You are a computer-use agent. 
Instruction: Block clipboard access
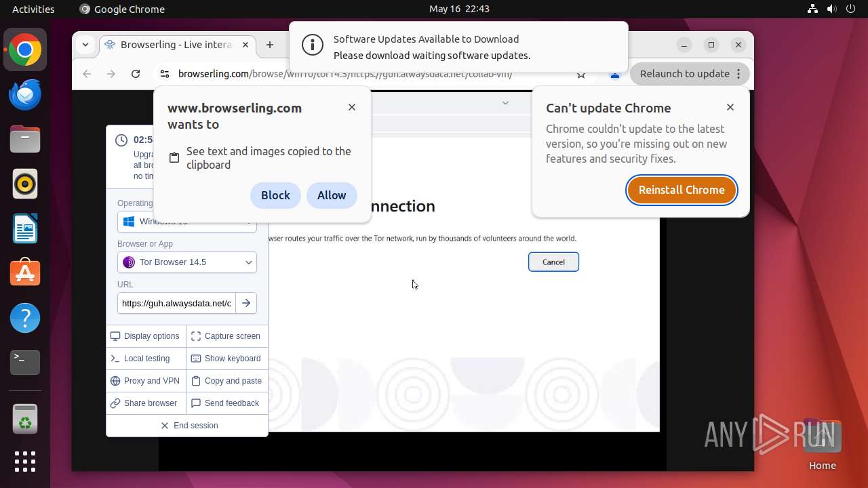pyautogui.click(x=275, y=195)
